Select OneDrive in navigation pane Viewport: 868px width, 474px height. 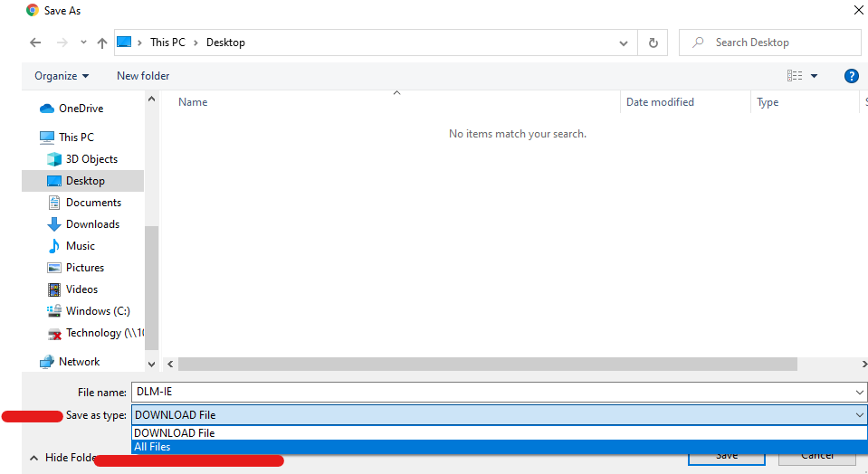tap(81, 109)
